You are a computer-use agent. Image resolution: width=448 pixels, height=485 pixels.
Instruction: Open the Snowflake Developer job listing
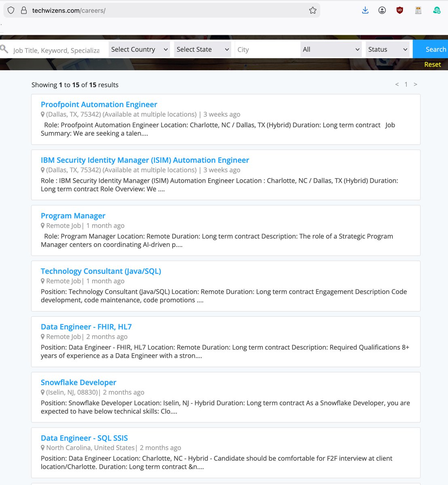[x=78, y=382]
